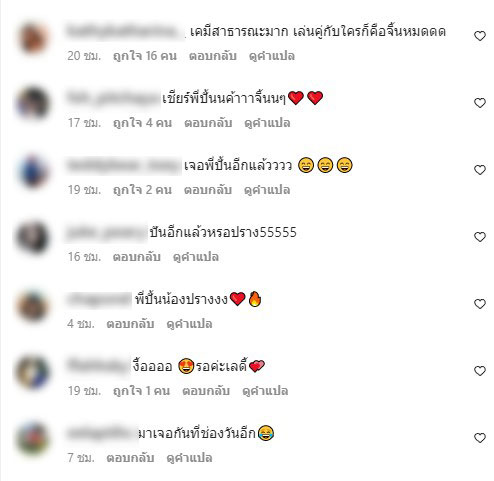The height and width of the screenshot is (481, 494).
Task: Open likes list showing ถูกใจ 16 คน
Action: (x=145, y=56)
